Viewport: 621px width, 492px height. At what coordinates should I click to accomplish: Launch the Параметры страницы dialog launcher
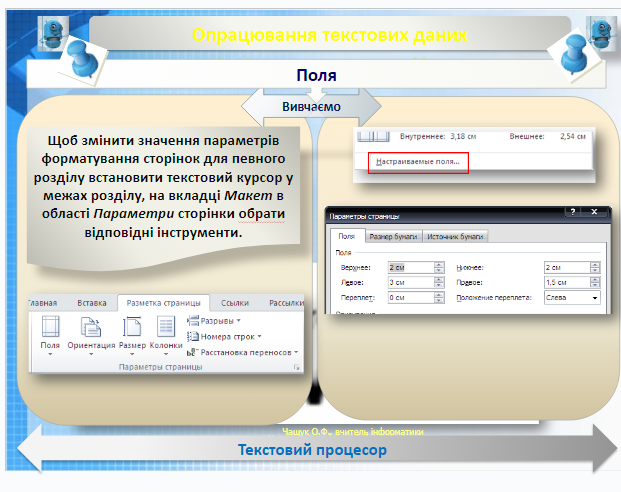296,367
